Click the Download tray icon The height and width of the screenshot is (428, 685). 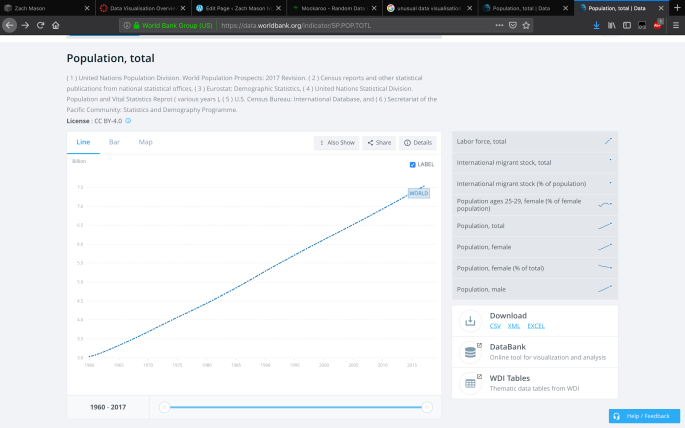(470, 321)
